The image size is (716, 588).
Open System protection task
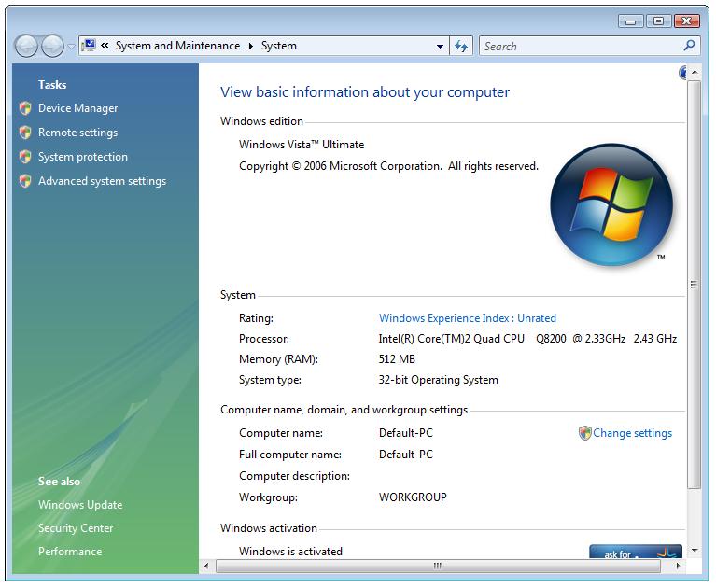coord(83,157)
